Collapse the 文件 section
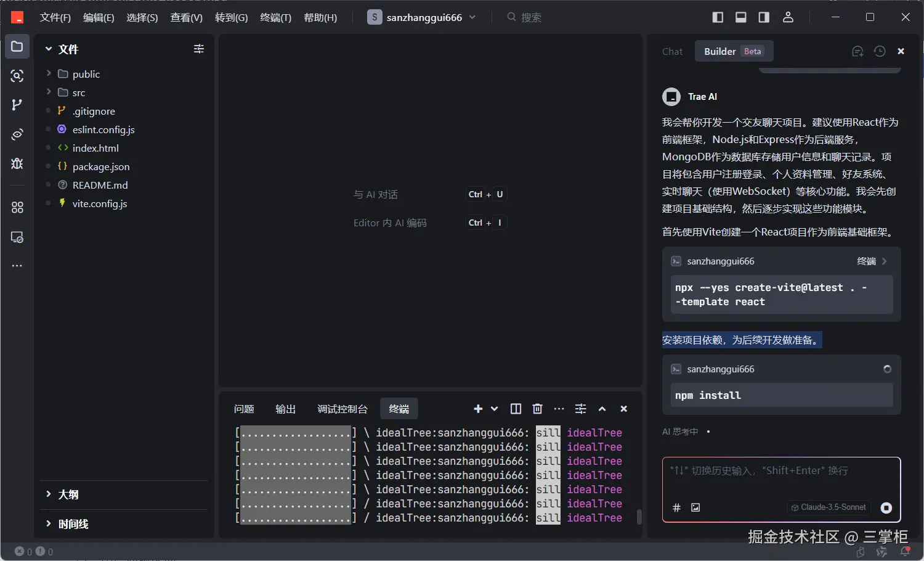This screenshot has width=924, height=561. (x=62, y=49)
